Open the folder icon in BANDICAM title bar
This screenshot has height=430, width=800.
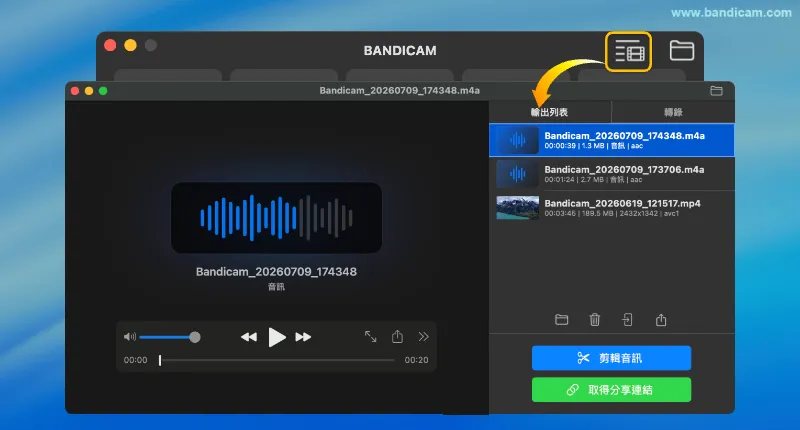coord(682,50)
